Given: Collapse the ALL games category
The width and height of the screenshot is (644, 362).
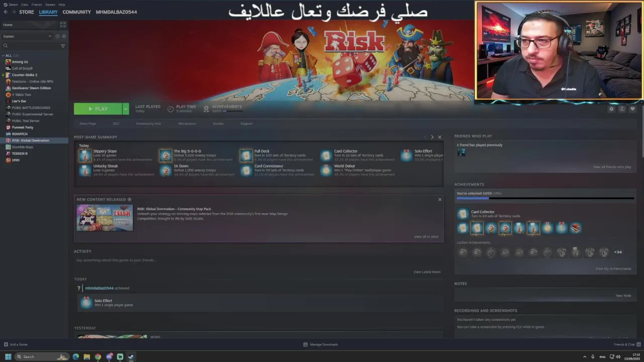Looking at the screenshot, I should coord(3,55).
